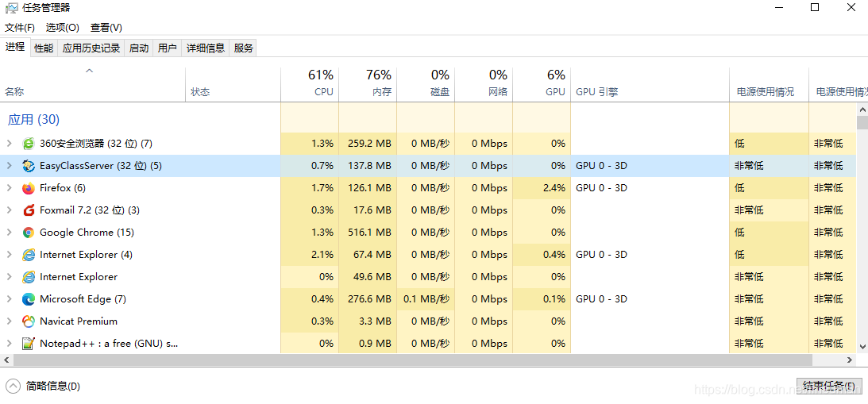868x404 pixels.
Task: Click the Internet Explorer (4) icon
Action: [x=29, y=255]
